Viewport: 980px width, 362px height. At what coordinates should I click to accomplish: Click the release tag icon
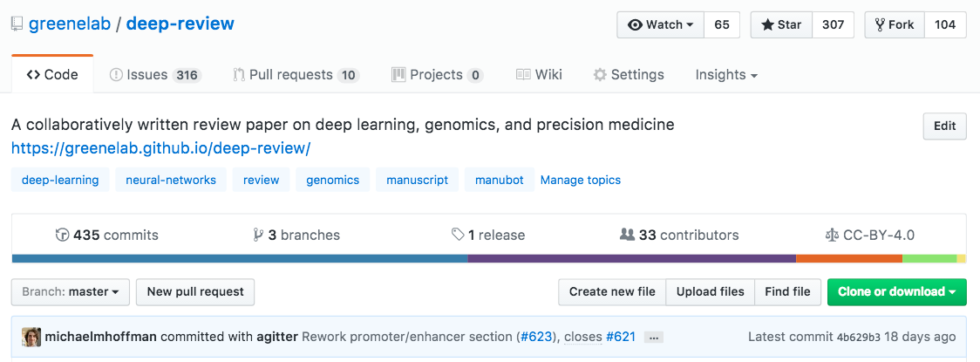(x=458, y=235)
